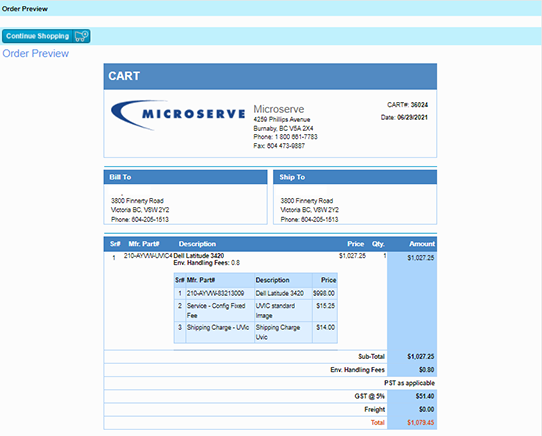The width and height of the screenshot is (542, 436).
Task: Click the Mfr. Part# main column header
Action: pyautogui.click(x=144, y=244)
